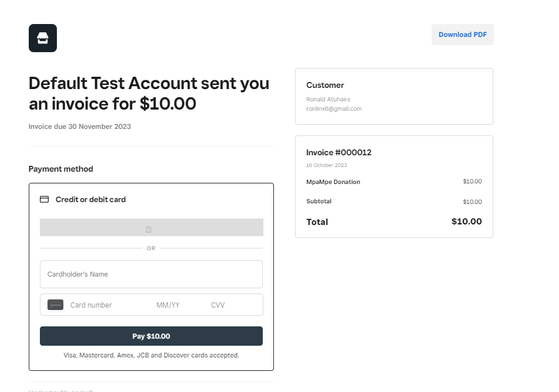This screenshot has width=559, height=392.
Task: Click the invoice due date text
Action: point(80,127)
